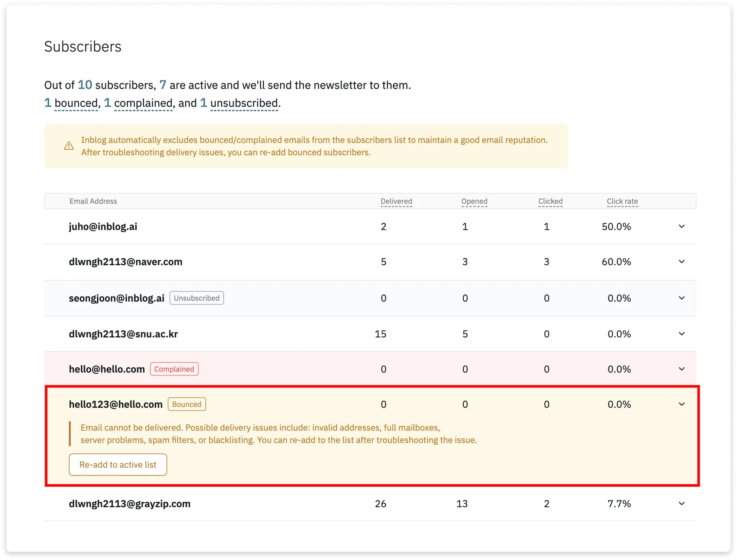Click the Complained badge next to hello@hello.com
This screenshot has width=737, height=560.
click(174, 369)
